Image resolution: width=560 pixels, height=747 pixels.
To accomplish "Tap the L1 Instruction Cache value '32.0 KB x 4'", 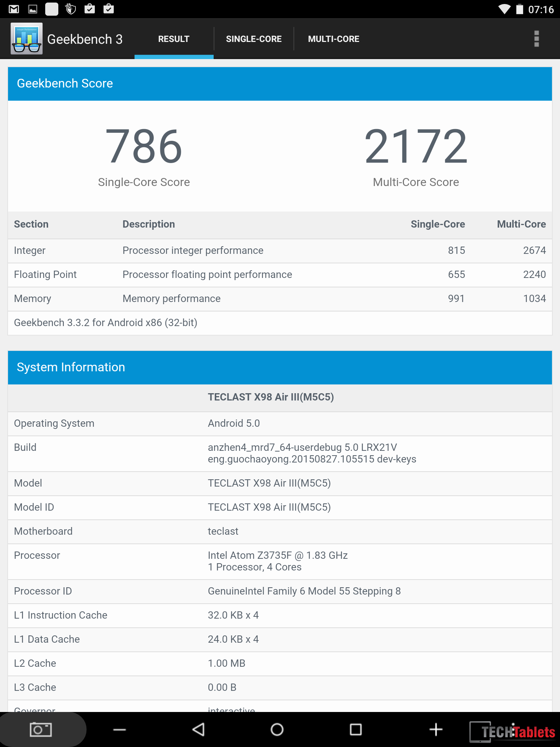I will [x=233, y=615].
